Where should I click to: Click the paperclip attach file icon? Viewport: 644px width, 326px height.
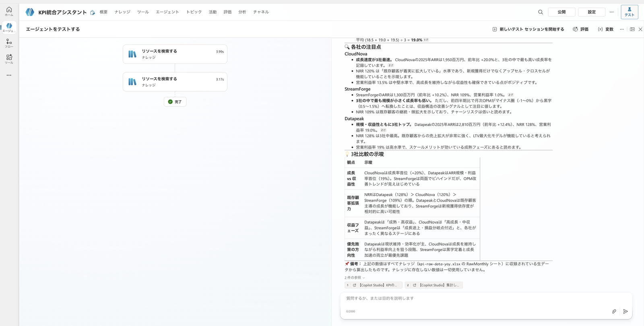(614, 311)
